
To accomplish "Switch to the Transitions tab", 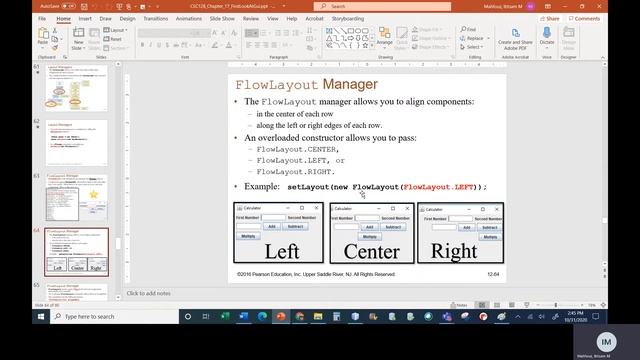I will [x=156, y=19].
